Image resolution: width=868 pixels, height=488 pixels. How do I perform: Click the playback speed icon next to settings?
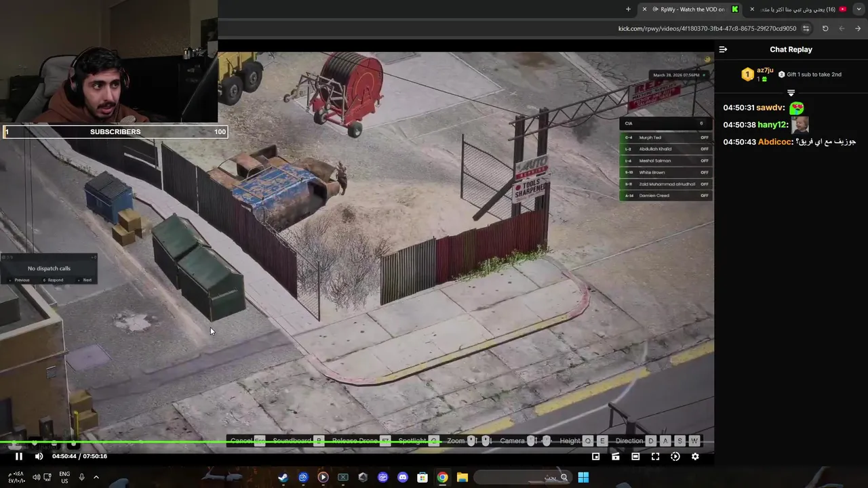pos(675,457)
